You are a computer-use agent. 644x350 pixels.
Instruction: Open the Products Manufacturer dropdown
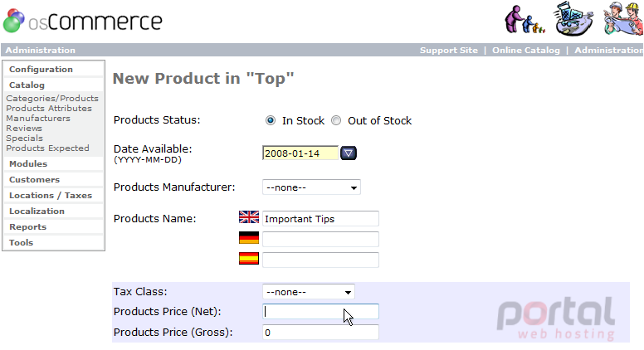click(311, 187)
